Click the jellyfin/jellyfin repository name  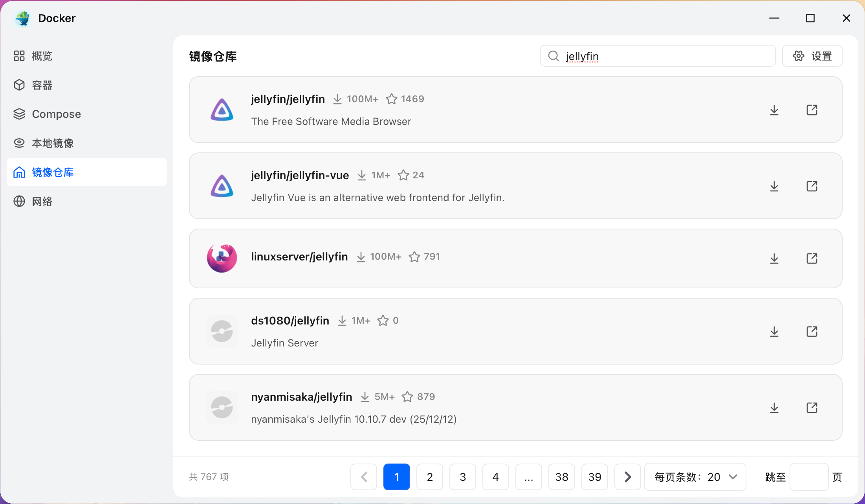pos(288,99)
